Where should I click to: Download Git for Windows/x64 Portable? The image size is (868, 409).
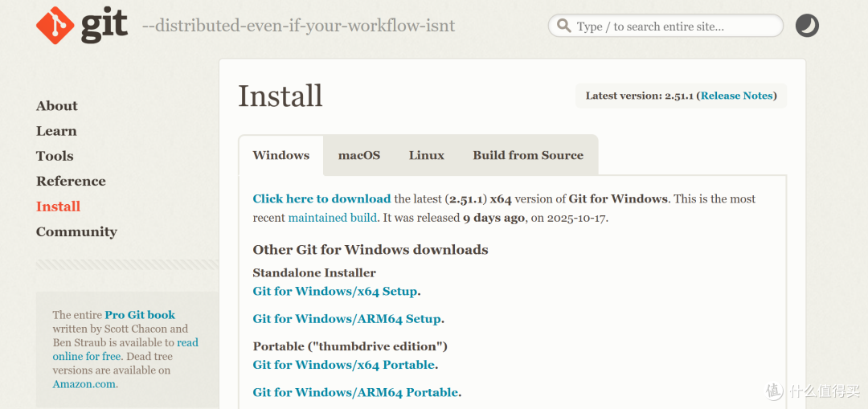pos(344,365)
